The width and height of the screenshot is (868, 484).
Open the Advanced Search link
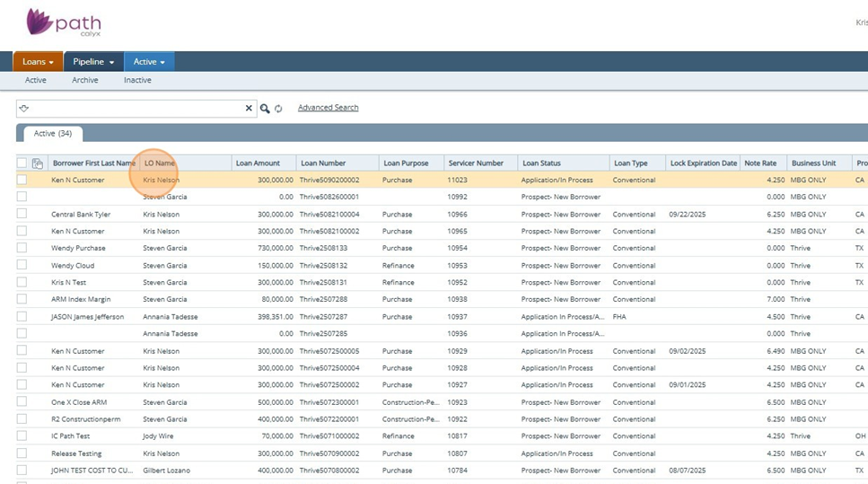[328, 108]
